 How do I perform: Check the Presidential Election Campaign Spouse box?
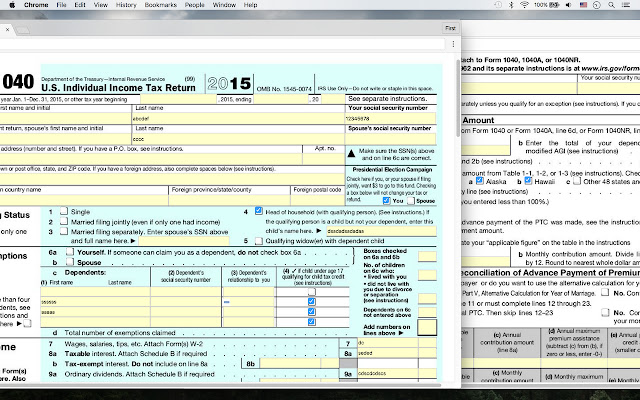tap(411, 200)
